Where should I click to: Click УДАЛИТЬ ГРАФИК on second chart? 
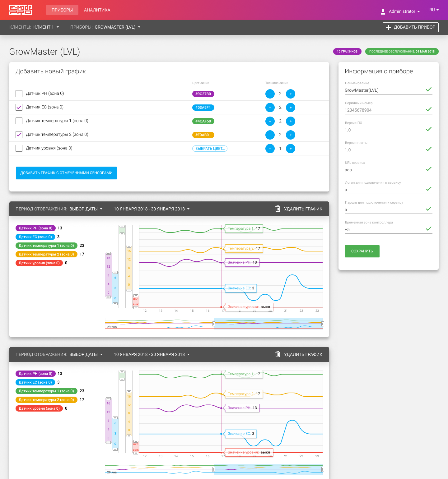click(x=299, y=354)
